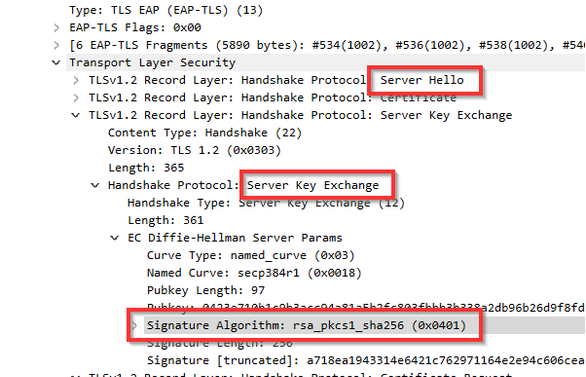Select Handshake Type: Server Key Exchange (12)
This screenshot has width=586, height=377.
point(266,203)
